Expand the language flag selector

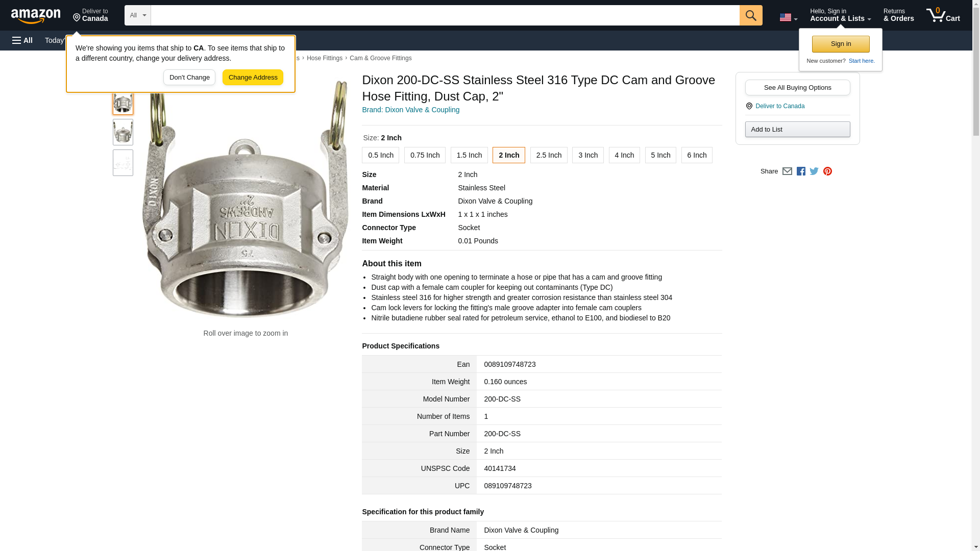[x=788, y=17]
